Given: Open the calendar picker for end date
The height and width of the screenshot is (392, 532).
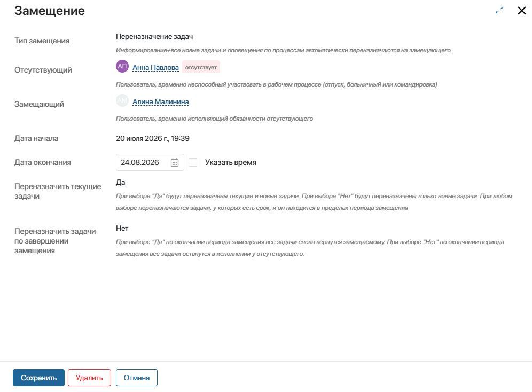Looking at the screenshot, I should pos(174,162).
